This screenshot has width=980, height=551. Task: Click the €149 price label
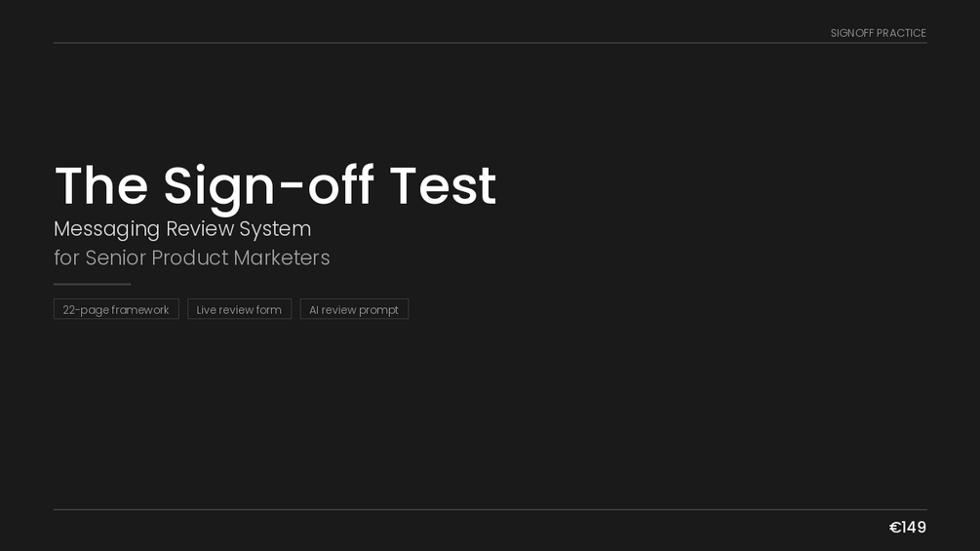point(908,528)
